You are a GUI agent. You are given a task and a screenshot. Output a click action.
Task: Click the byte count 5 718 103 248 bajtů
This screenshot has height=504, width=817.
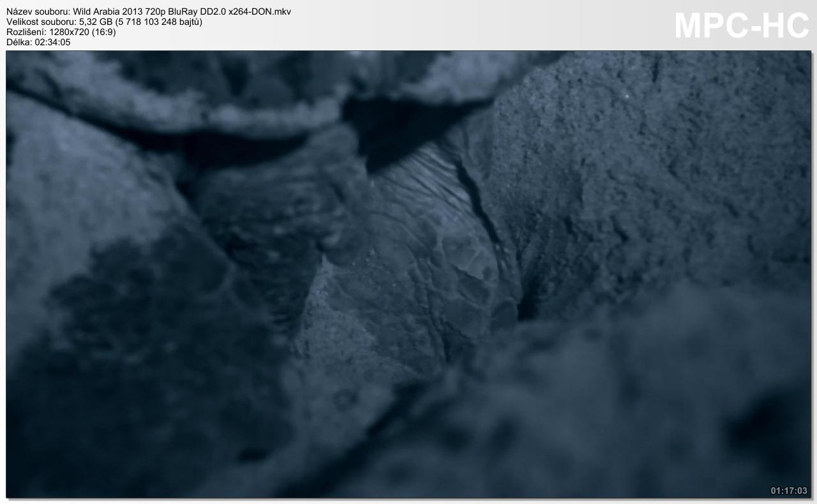158,22
